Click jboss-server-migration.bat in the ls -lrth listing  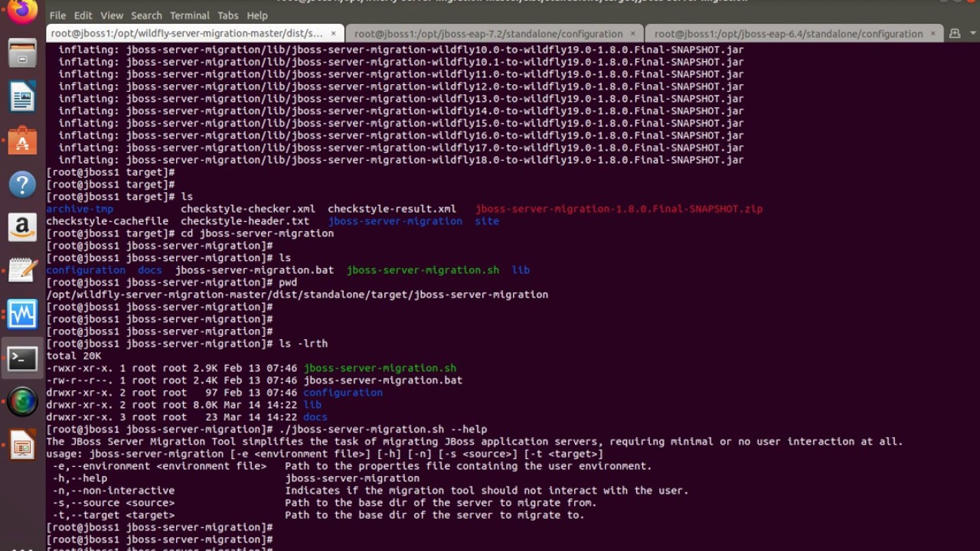[x=383, y=380]
